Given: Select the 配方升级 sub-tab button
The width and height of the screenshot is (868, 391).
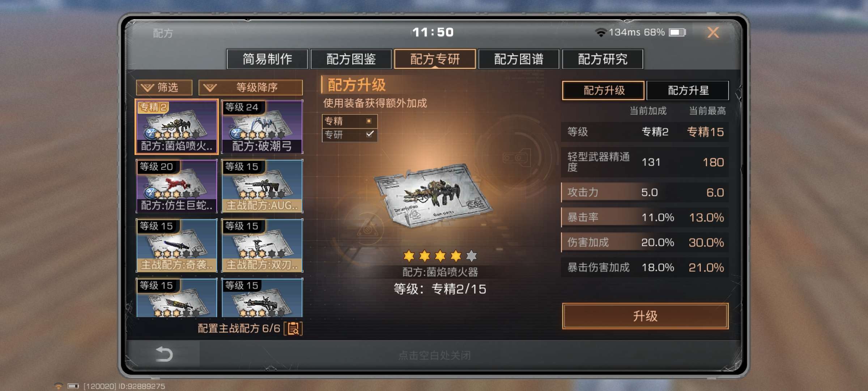Looking at the screenshot, I should [x=603, y=90].
